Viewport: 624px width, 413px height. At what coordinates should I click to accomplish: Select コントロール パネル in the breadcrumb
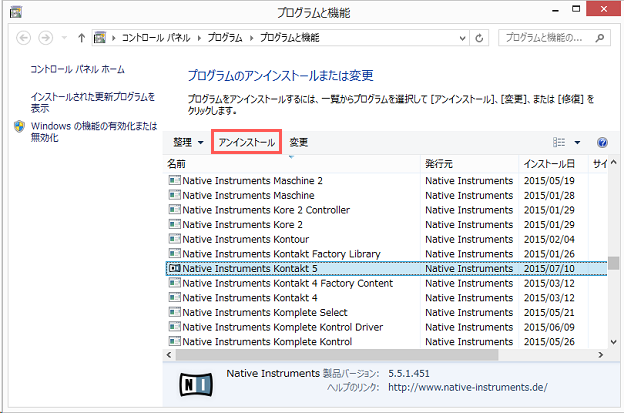pos(156,38)
